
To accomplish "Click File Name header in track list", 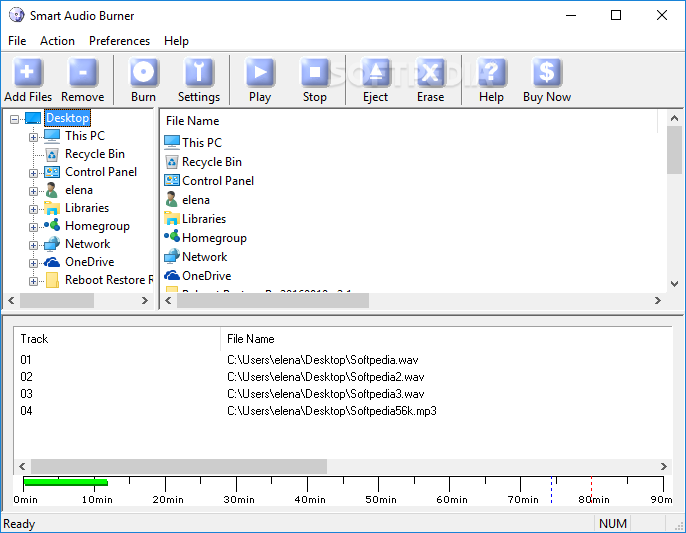I will [251, 339].
